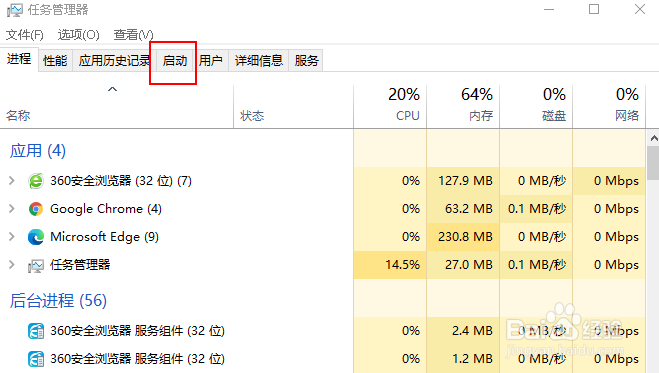Open the 选项(O) menu
659x373 pixels.
click(79, 34)
